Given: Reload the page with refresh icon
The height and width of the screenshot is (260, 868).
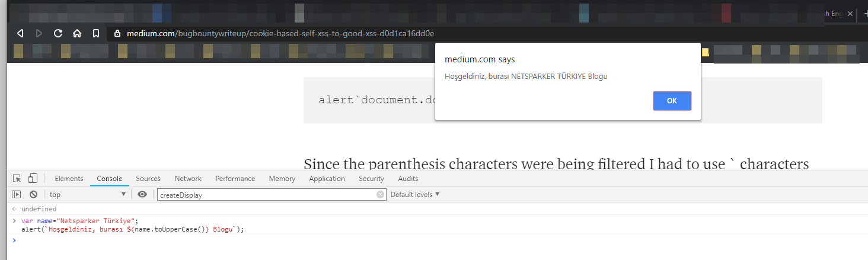Looking at the screenshot, I should coord(58,33).
